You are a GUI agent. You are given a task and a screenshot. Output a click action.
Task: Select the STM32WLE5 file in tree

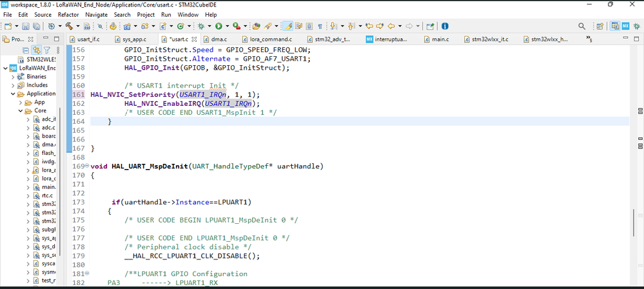38,59
